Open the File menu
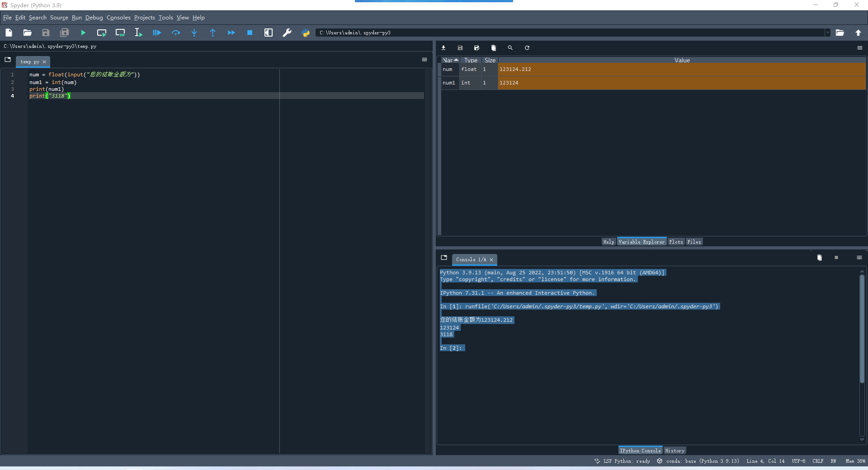868x470 pixels. [7, 18]
